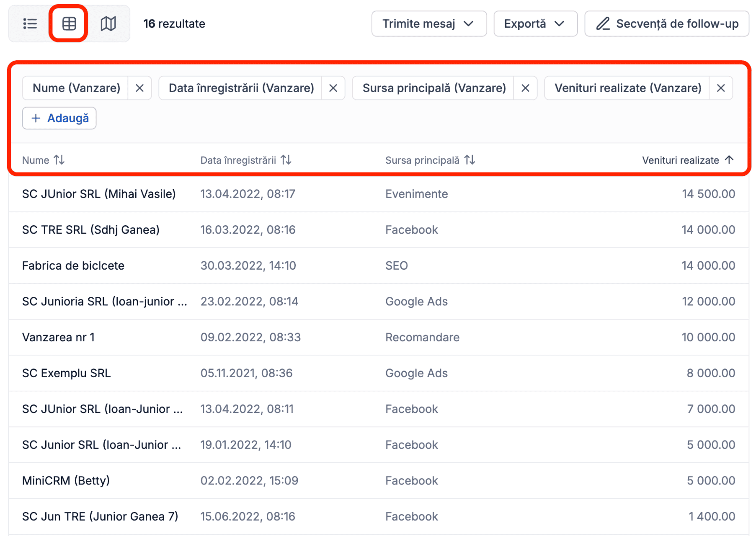The width and height of the screenshot is (756, 536).
Task: Switch to list view icon
Action: 30,23
